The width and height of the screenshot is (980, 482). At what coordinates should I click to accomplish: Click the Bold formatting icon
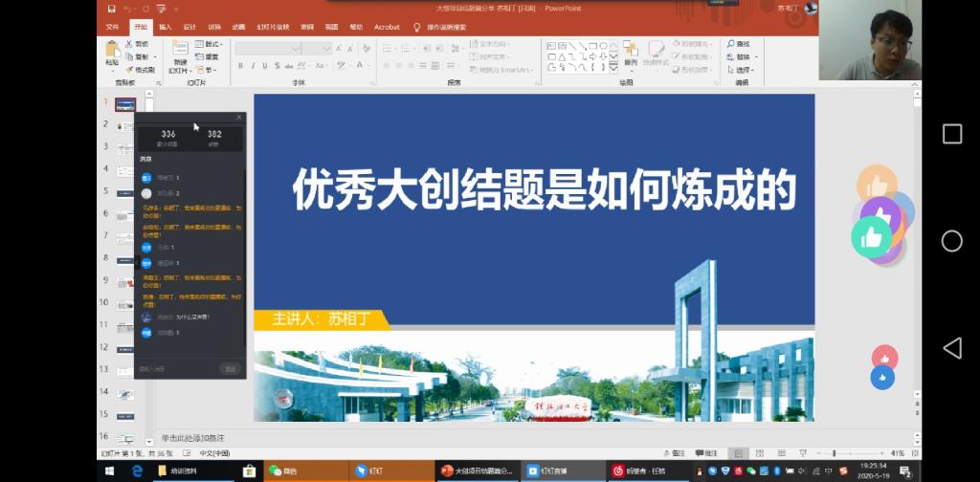point(240,66)
